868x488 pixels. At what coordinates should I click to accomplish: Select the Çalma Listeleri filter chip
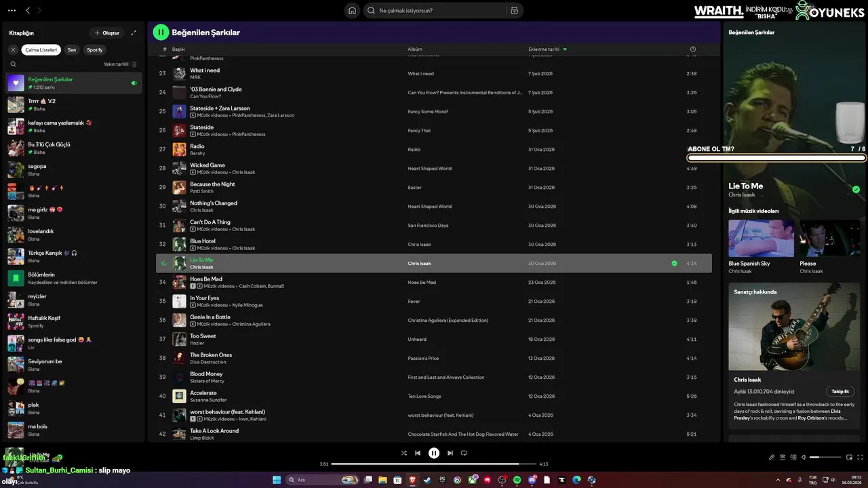pos(41,49)
